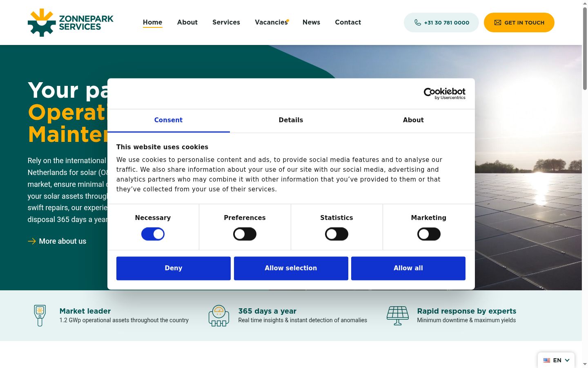Enable the Preferences cookie toggle

[245, 234]
